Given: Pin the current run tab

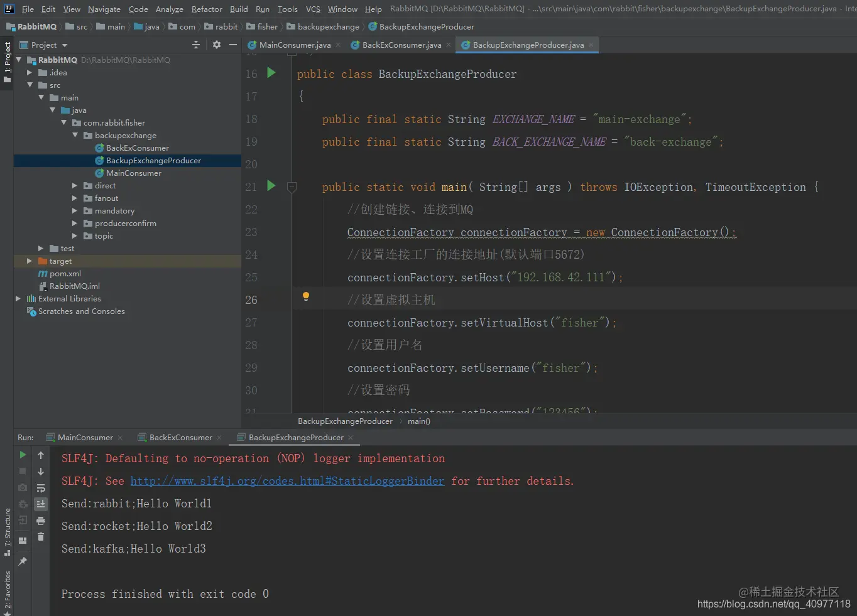Looking at the screenshot, I should 23,561.
